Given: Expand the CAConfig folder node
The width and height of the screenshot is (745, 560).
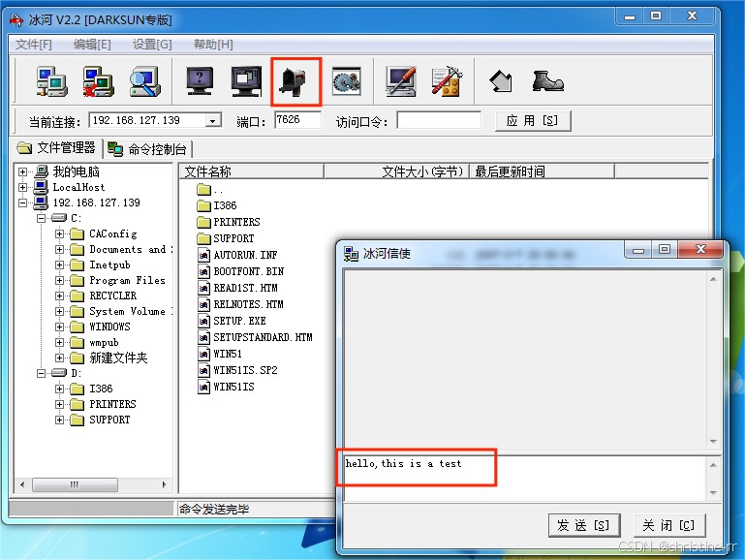Looking at the screenshot, I should (59, 233).
